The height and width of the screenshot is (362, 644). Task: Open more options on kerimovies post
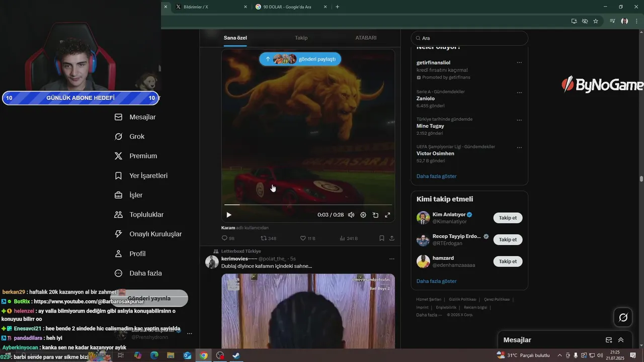coord(392,259)
